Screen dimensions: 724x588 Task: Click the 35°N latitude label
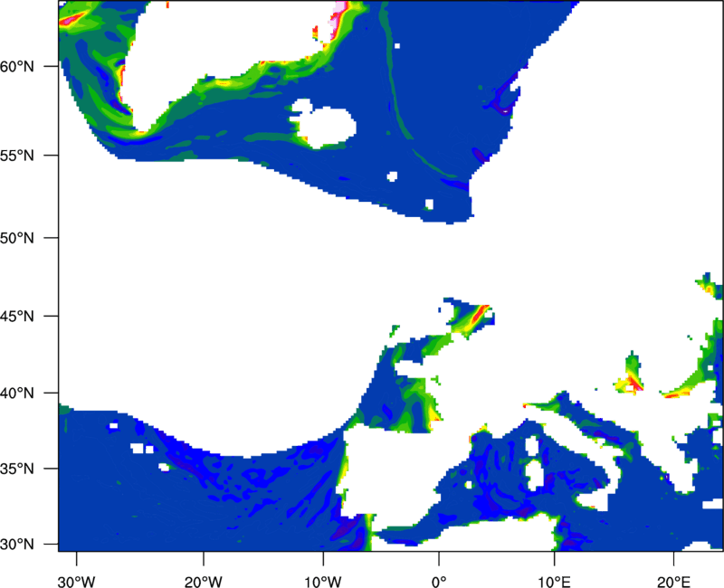[x=17, y=469]
